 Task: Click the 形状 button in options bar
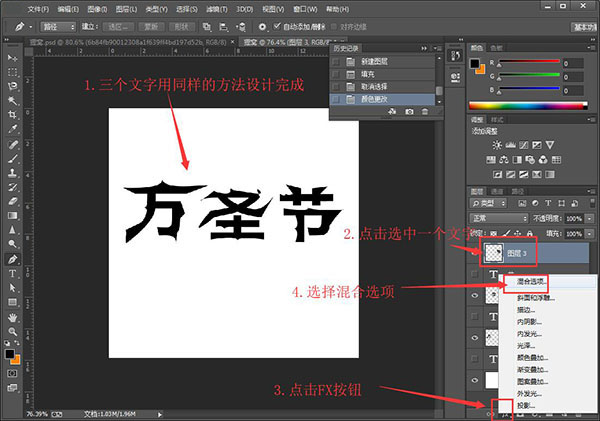point(181,27)
